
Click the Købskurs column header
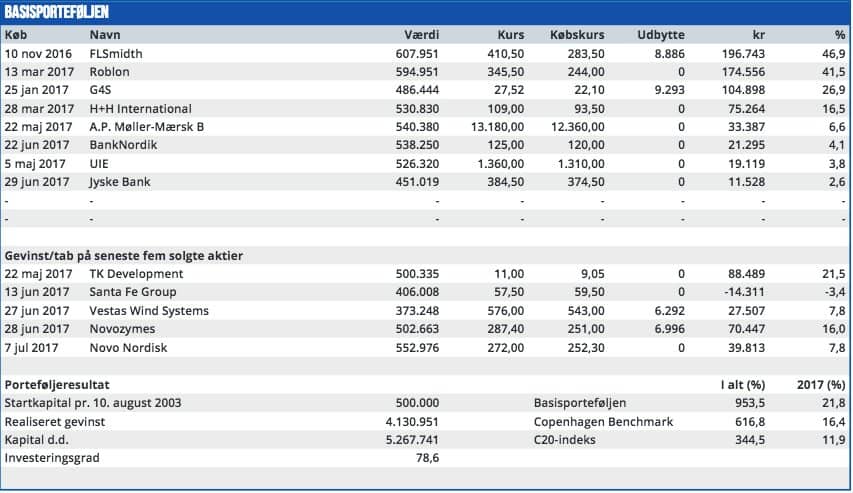(577, 35)
